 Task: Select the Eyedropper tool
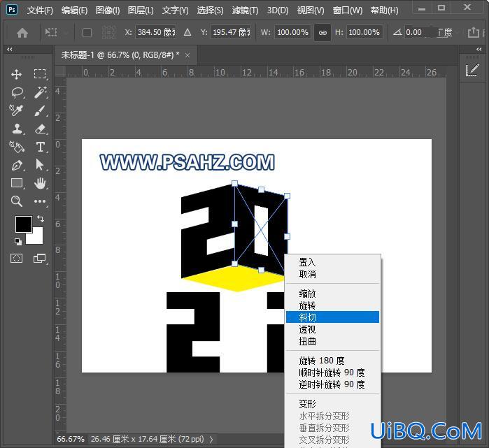(16, 110)
